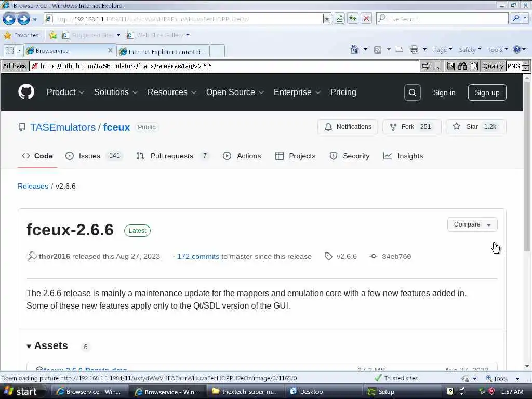The width and height of the screenshot is (532, 399).
Task: Select the Insights tab
Action: pos(403,156)
